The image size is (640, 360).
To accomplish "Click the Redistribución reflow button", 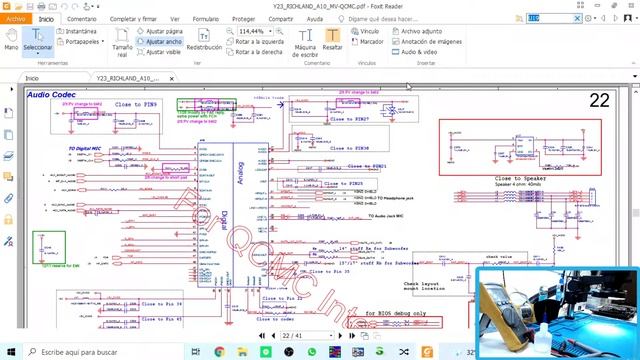I will pyautogui.click(x=204, y=40).
